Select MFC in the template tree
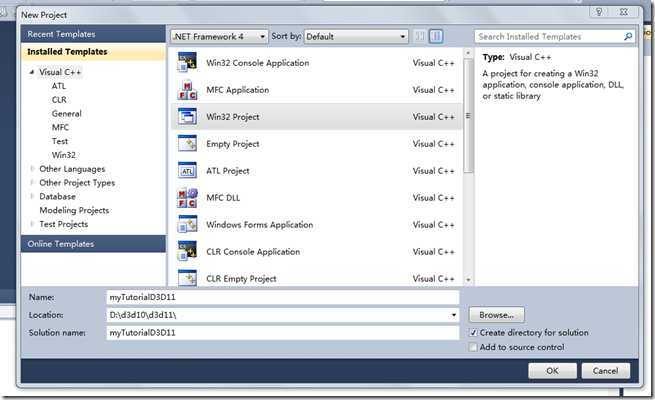 click(60, 127)
